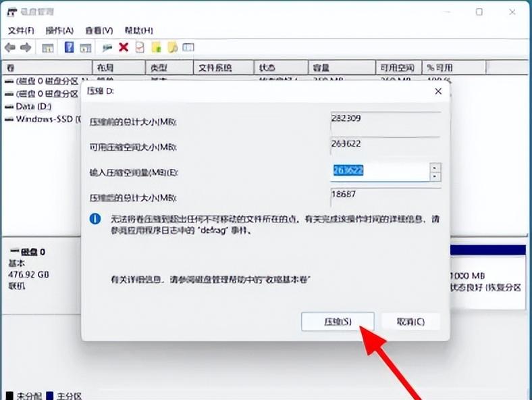Viewport: 532px width, 400px height.
Task: Open the 操作(A) menu
Action: [59, 30]
